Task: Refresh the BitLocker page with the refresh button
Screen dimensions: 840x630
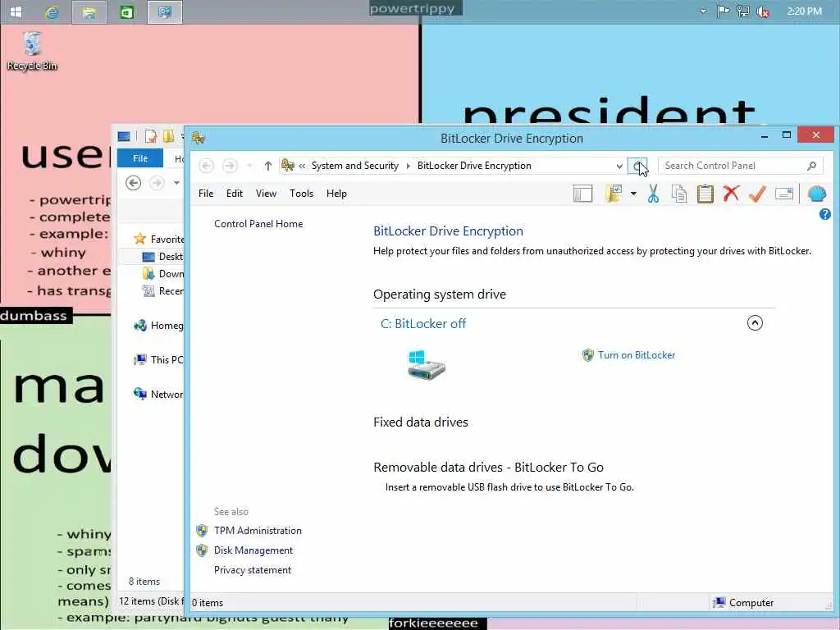Action: click(x=637, y=166)
